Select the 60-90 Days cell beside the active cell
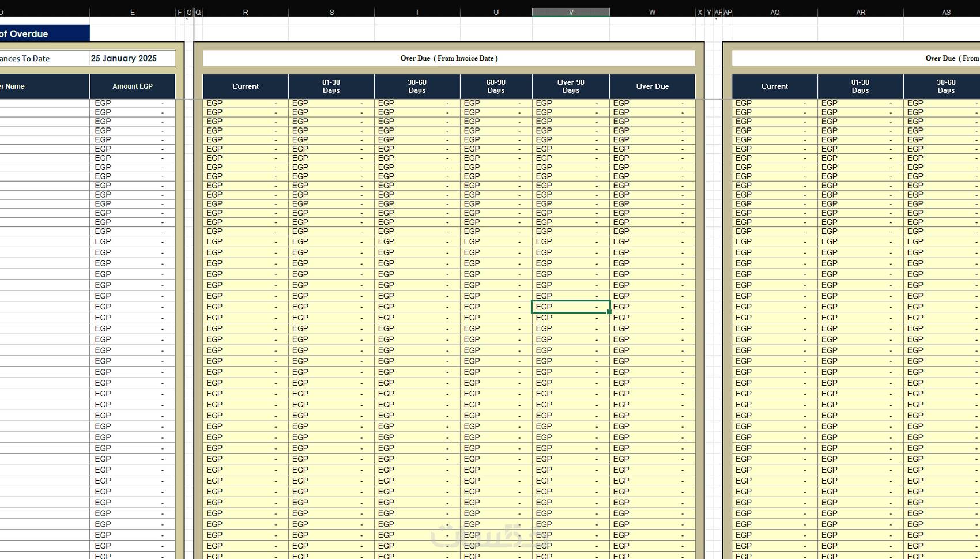This screenshot has width=980, height=559. coord(496,307)
